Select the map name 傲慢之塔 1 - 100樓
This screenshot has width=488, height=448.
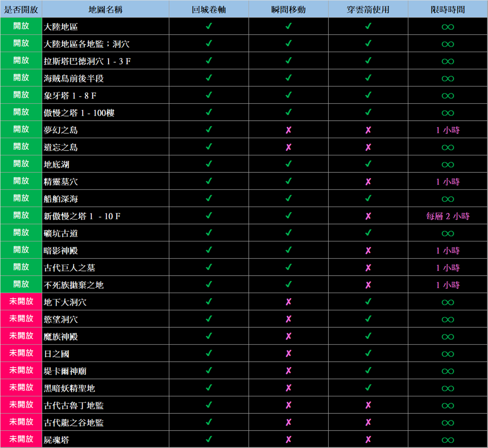coord(79,113)
